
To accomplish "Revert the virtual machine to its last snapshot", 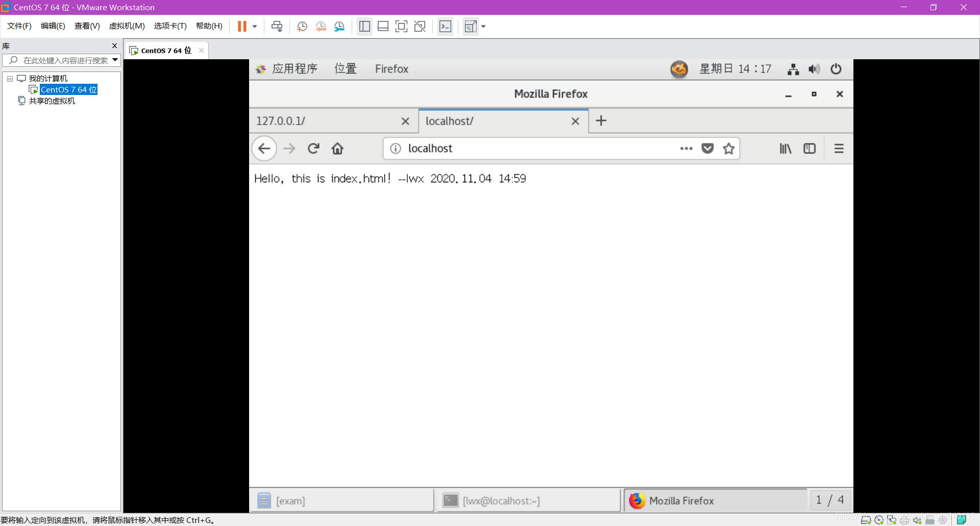I will (x=321, y=27).
